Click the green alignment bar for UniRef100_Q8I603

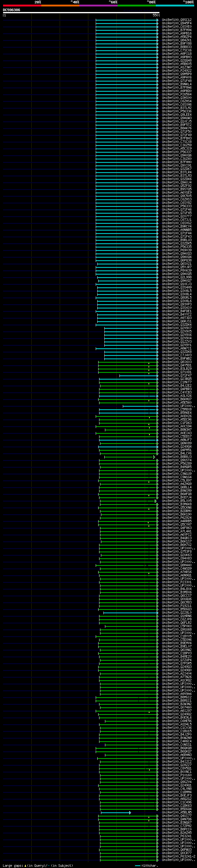click(x=128, y=362)
